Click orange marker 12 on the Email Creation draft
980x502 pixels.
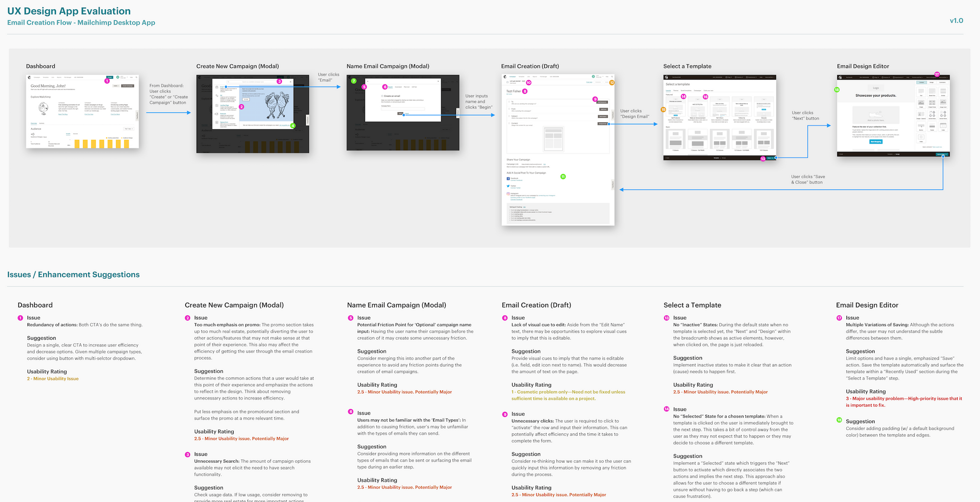(x=612, y=83)
